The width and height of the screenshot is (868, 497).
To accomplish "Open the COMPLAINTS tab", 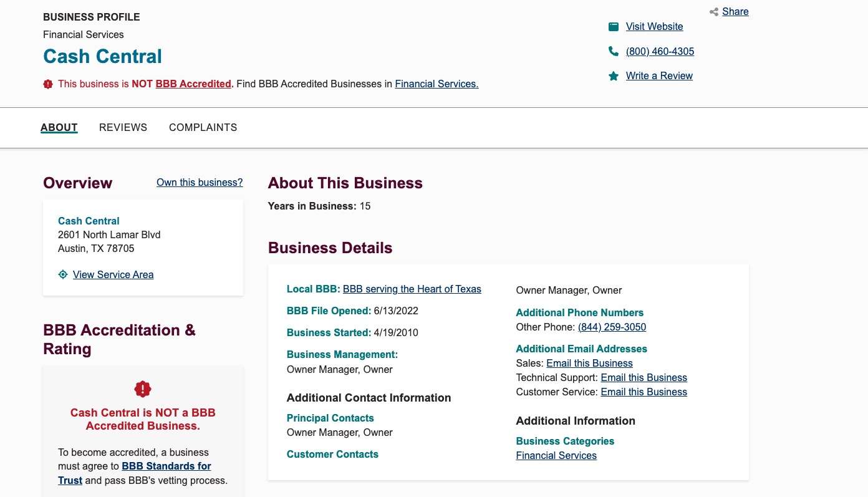I will [x=203, y=127].
